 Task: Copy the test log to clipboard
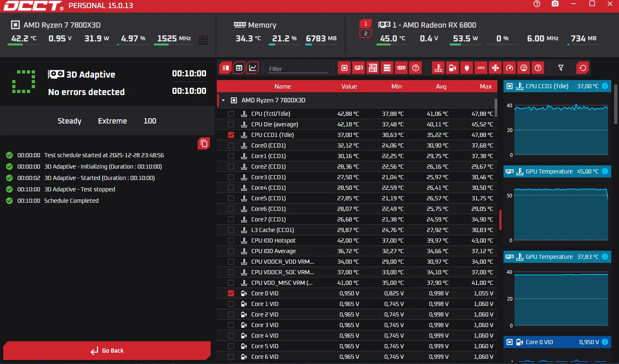tap(204, 143)
